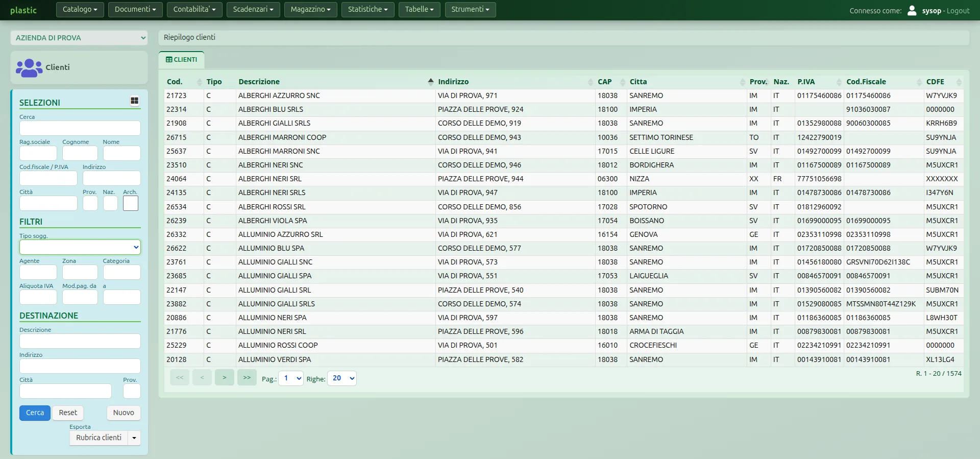Go to the next page with >

225,377
